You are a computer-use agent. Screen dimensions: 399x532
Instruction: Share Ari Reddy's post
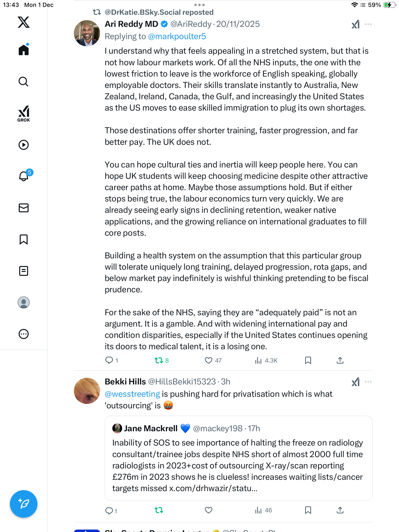click(x=340, y=361)
